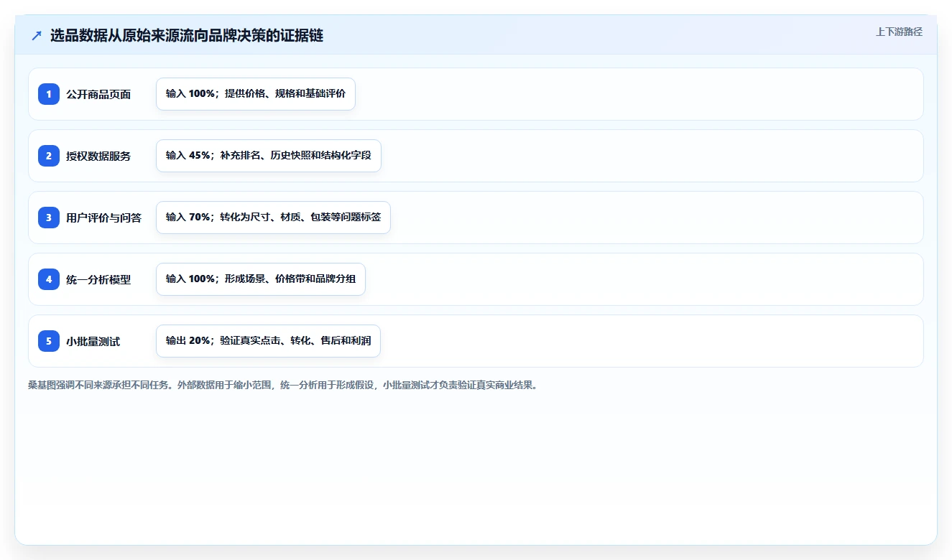The image size is (952, 560).
Task: Open the 转化为尺寸、材质、包装等问题标签 chip
Action: coord(273,218)
